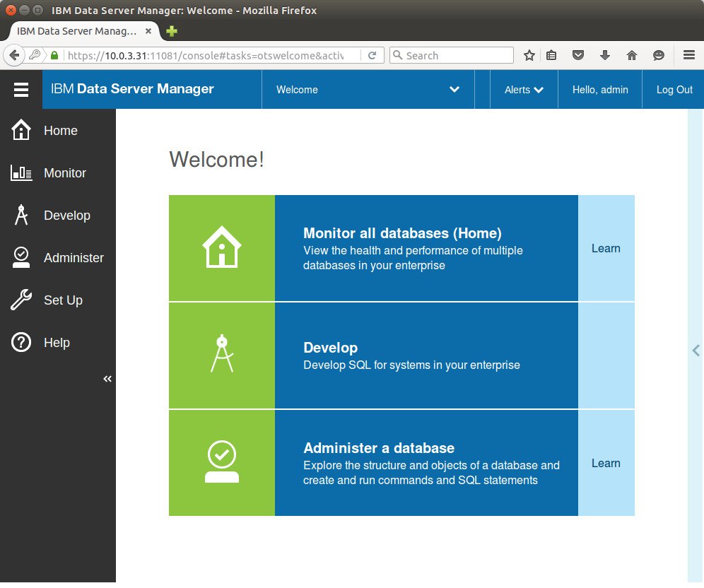Go back with Firefox back arrow
704x588 pixels.
(x=14, y=55)
